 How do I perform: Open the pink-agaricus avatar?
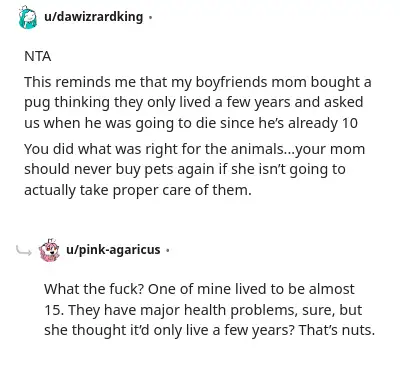(x=49, y=250)
